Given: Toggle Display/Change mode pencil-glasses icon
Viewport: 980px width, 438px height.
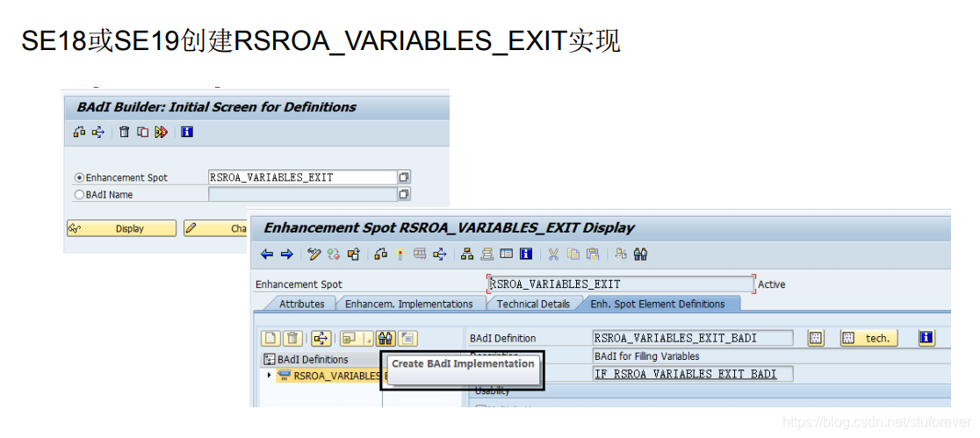Looking at the screenshot, I should pyautogui.click(x=314, y=255).
